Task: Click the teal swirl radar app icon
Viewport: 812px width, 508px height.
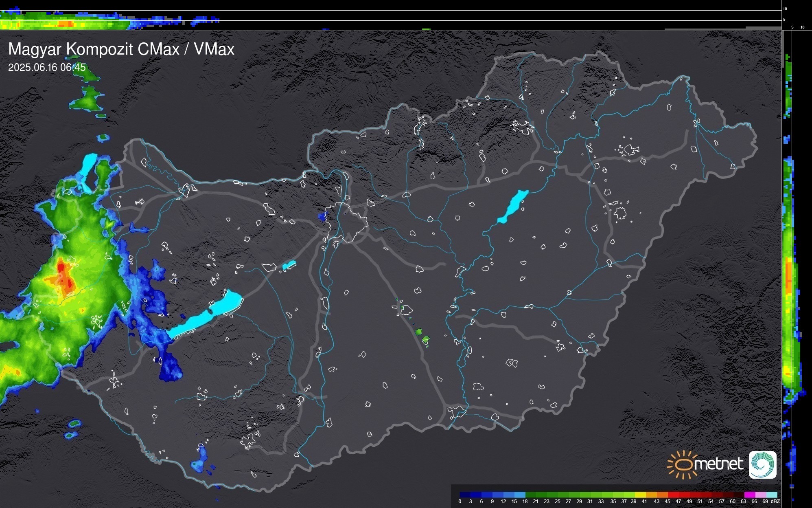Action: pyautogui.click(x=762, y=464)
